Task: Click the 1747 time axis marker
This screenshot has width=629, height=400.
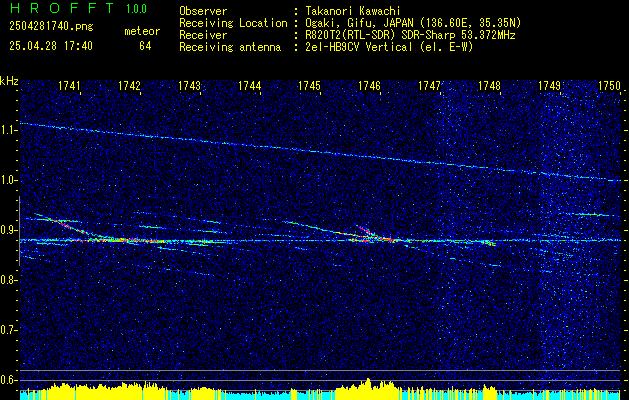Action: [x=429, y=86]
